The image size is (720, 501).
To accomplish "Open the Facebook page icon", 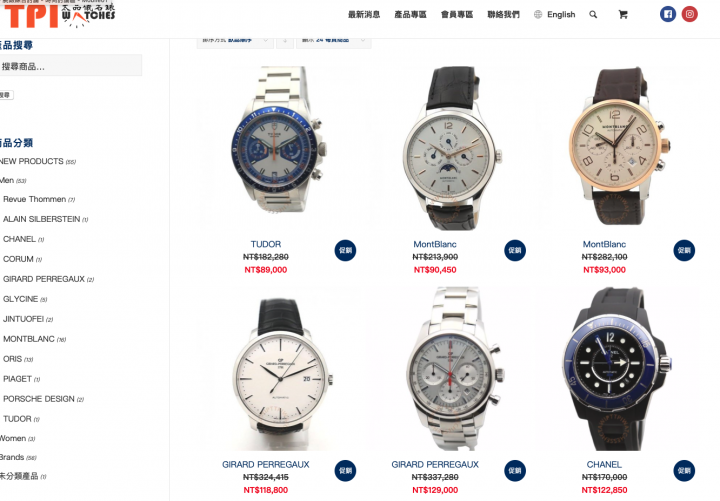I will point(668,14).
